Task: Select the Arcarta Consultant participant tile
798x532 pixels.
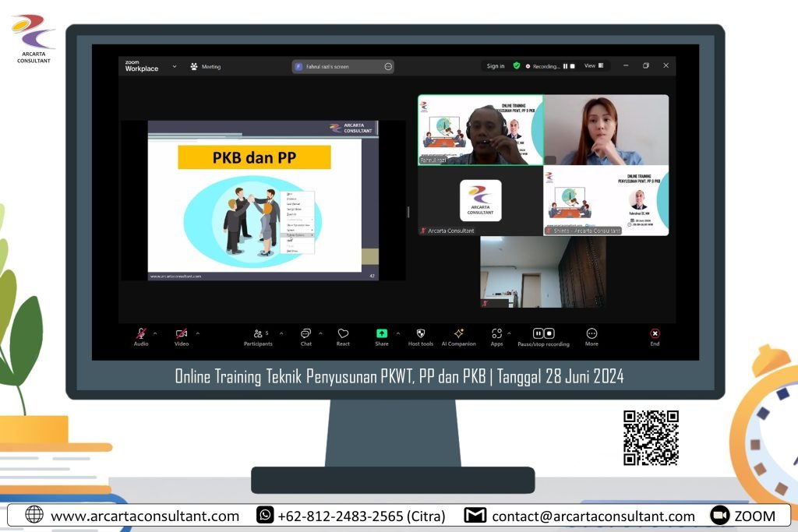Action: coord(480,201)
